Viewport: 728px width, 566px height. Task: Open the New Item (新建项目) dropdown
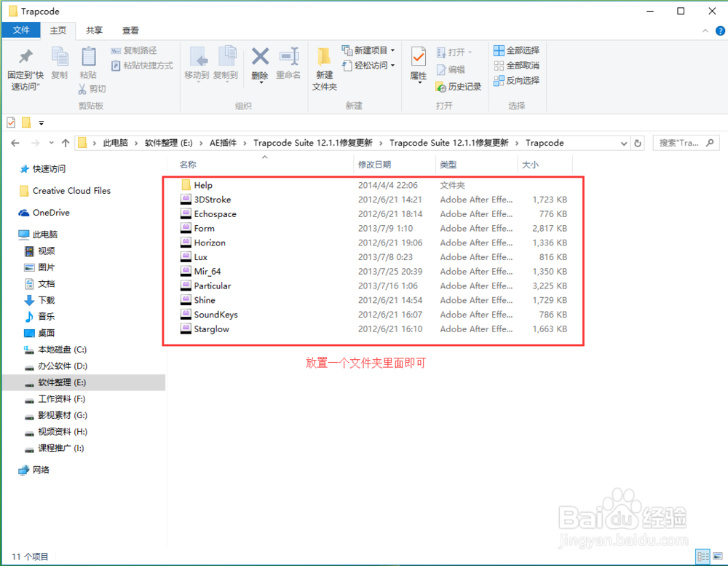tap(368, 50)
